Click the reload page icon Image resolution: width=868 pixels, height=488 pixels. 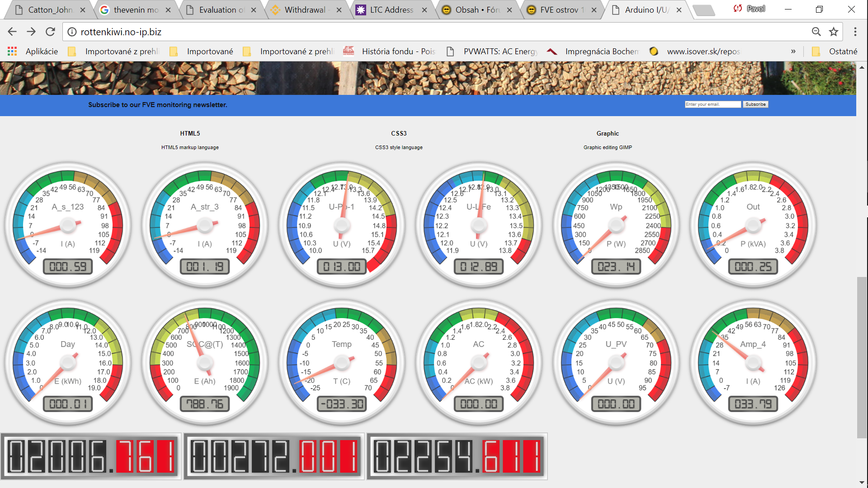pyautogui.click(x=50, y=32)
